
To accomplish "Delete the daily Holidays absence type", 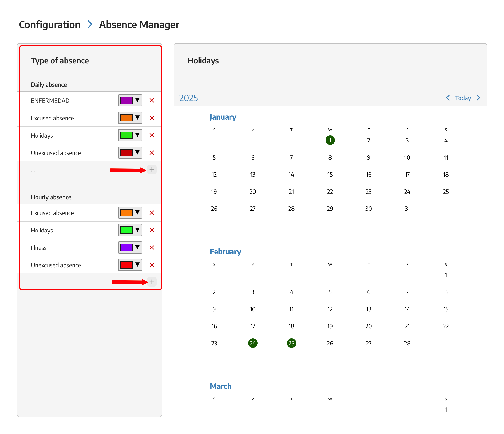I will click(152, 135).
